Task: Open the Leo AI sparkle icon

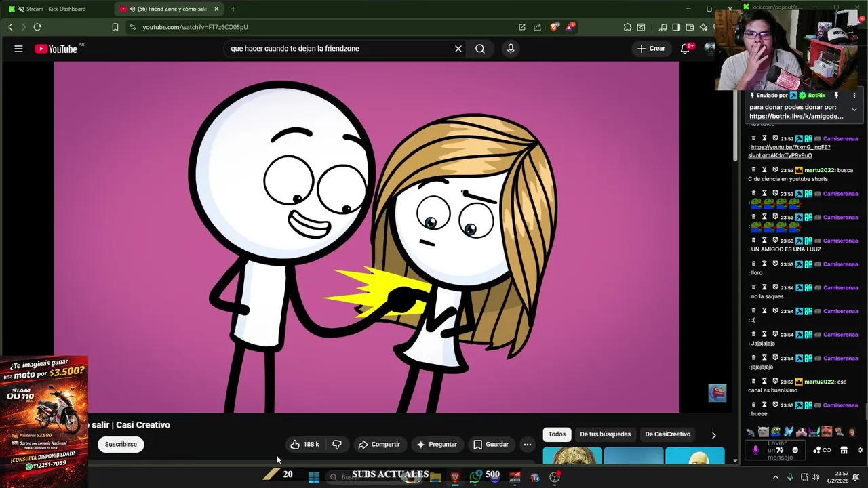Action: click(x=703, y=27)
